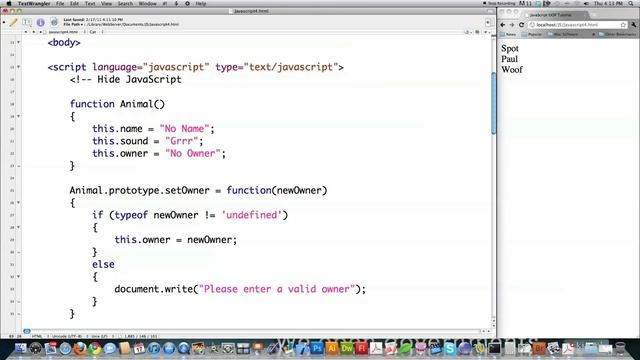The width and height of the screenshot is (640, 360).
Task: Open the Apple menu
Action: (x=9, y=3)
